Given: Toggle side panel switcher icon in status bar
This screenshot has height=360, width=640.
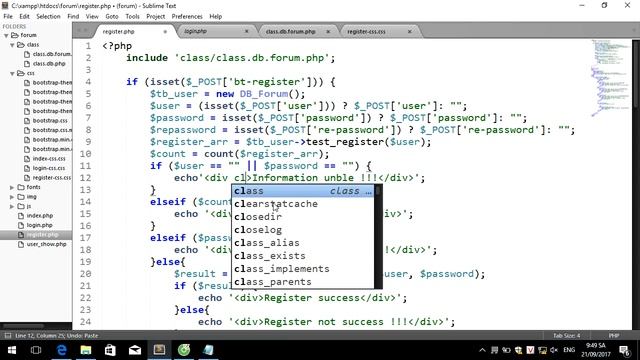Looking at the screenshot, I should (8, 336).
